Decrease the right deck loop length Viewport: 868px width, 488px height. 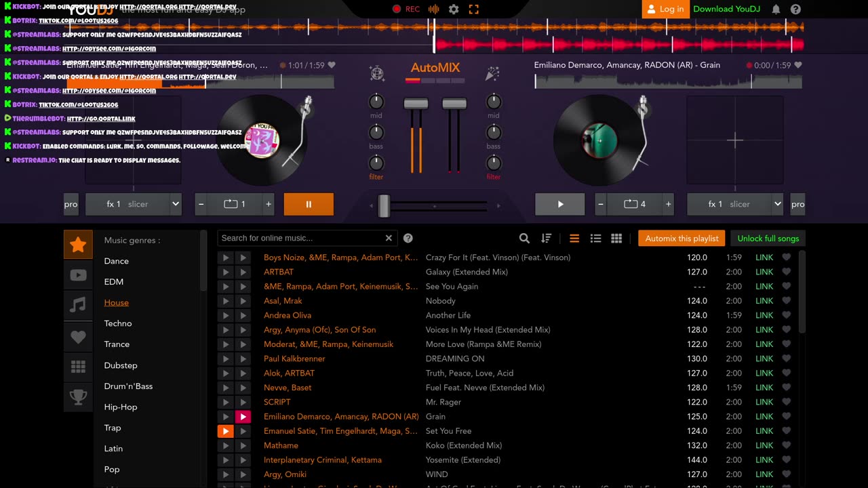coord(600,204)
